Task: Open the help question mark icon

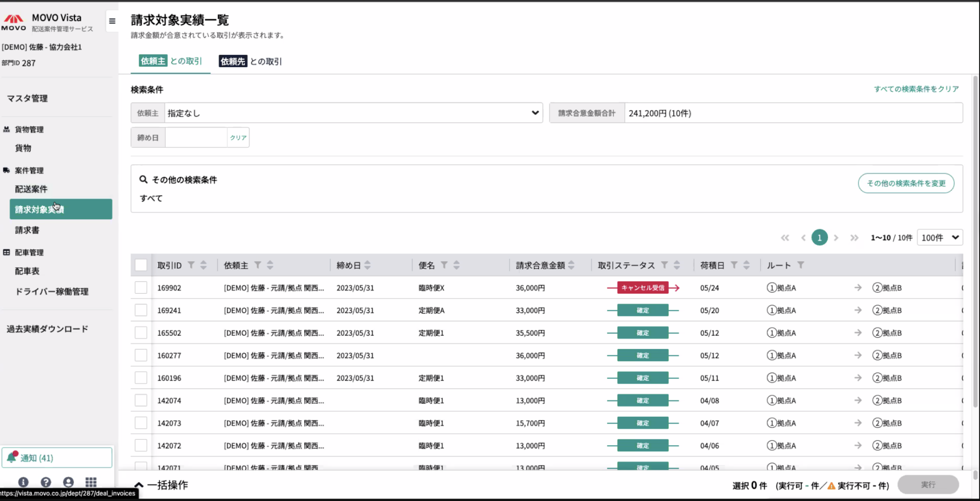Action: coord(46,482)
